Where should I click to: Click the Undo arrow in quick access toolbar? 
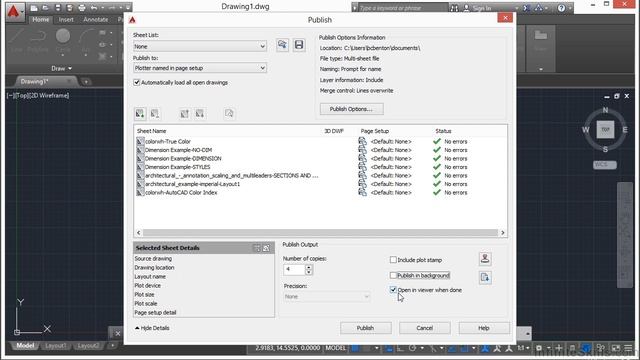[x=94, y=8]
